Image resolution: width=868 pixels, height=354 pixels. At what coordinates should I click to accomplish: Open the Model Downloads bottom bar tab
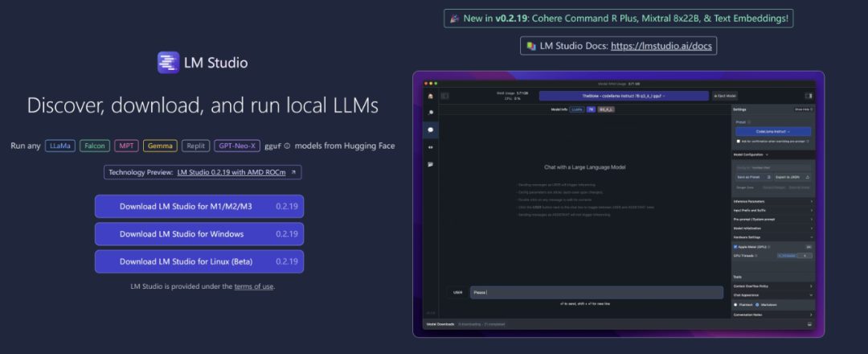pyautogui.click(x=439, y=324)
